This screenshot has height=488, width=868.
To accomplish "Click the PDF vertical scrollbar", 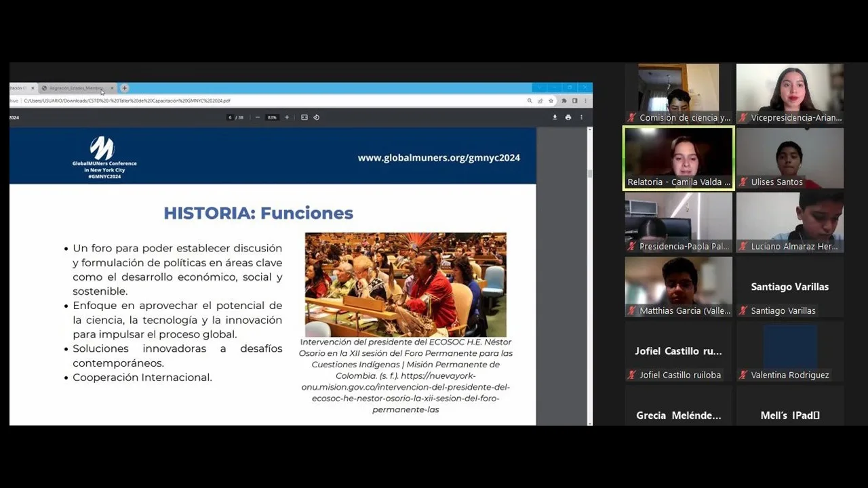I will [589, 271].
